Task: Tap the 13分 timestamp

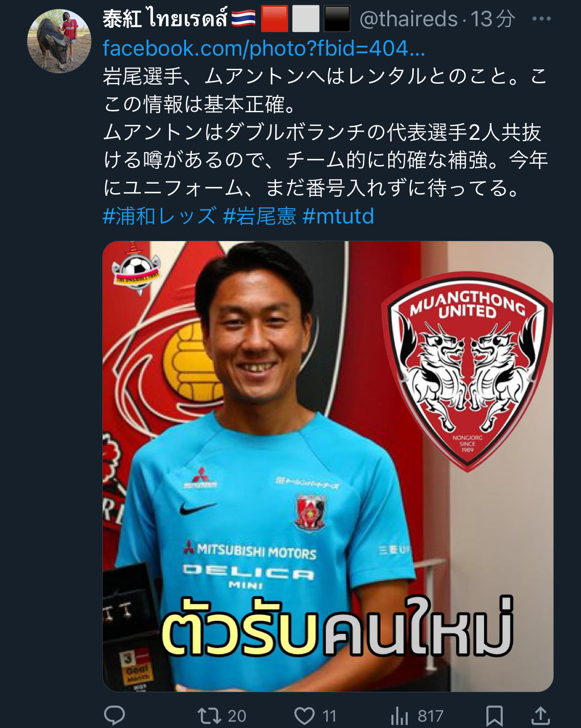Action: point(493,19)
